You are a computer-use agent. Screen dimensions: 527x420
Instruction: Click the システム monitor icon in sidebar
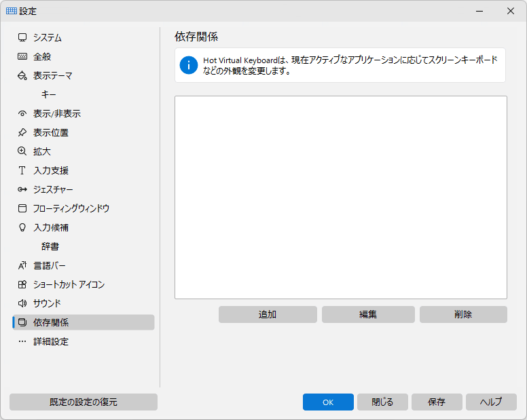[22, 37]
